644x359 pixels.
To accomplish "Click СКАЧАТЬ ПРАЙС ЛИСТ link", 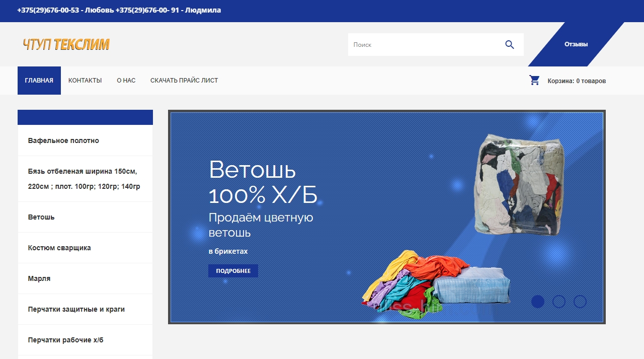I will pyautogui.click(x=184, y=81).
